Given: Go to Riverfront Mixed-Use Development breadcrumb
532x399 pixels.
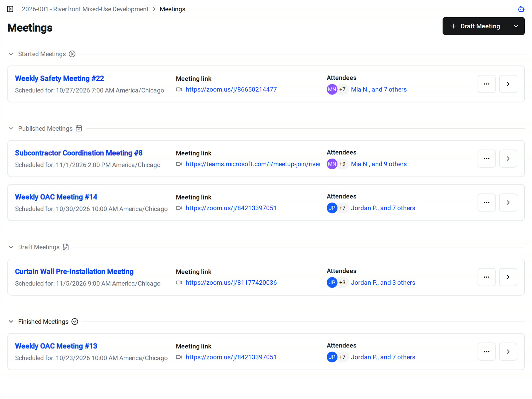Looking at the screenshot, I should point(85,9).
